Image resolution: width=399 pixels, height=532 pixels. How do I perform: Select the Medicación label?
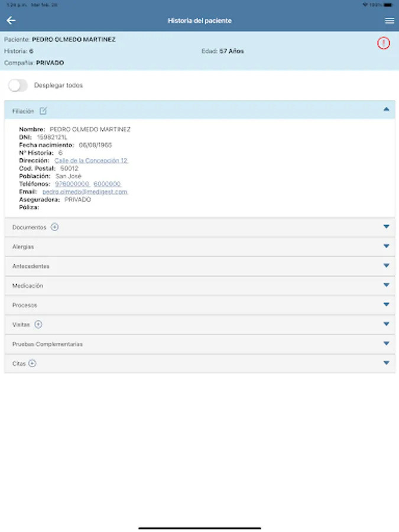coord(27,286)
